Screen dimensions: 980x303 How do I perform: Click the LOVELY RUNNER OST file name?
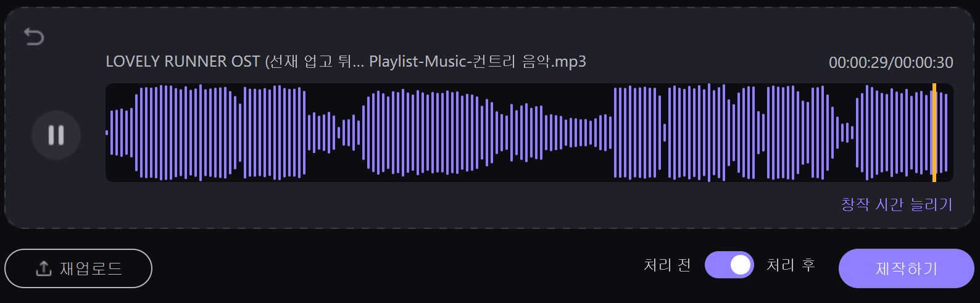[183, 62]
